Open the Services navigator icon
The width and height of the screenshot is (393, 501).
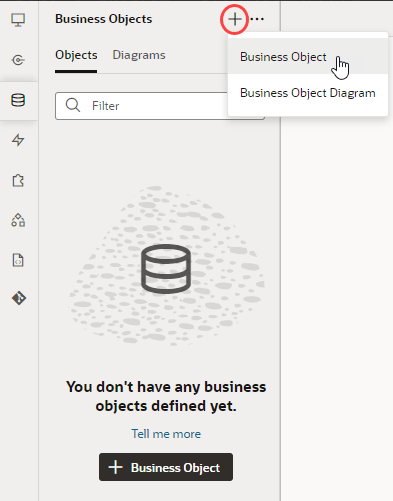18,60
